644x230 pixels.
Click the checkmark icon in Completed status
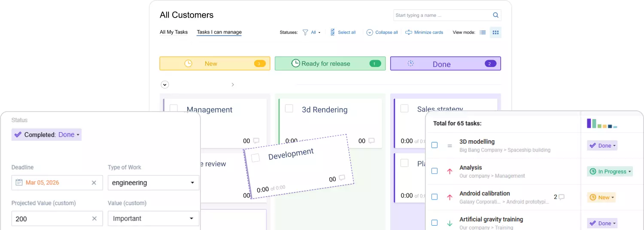(x=18, y=134)
